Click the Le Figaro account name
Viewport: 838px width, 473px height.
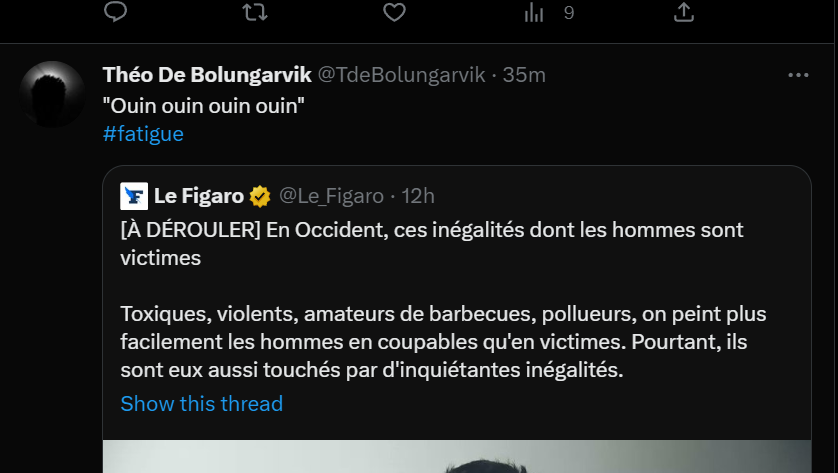[199, 196]
